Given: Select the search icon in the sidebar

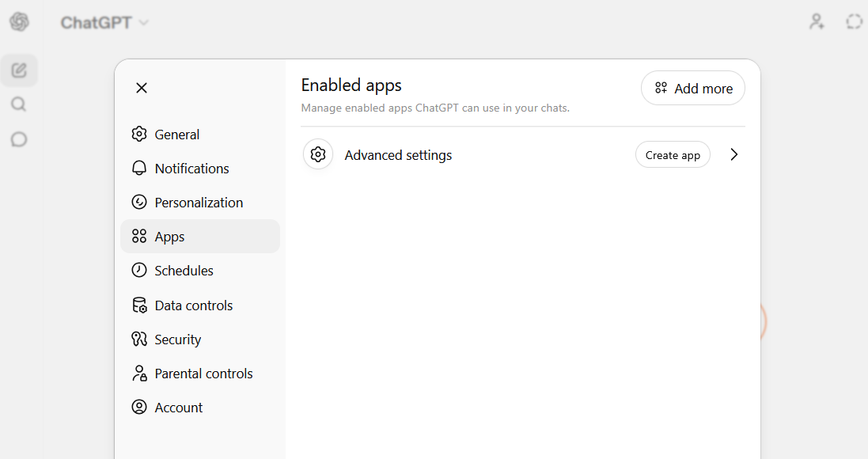Looking at the screenshot, I should point(19,104).
